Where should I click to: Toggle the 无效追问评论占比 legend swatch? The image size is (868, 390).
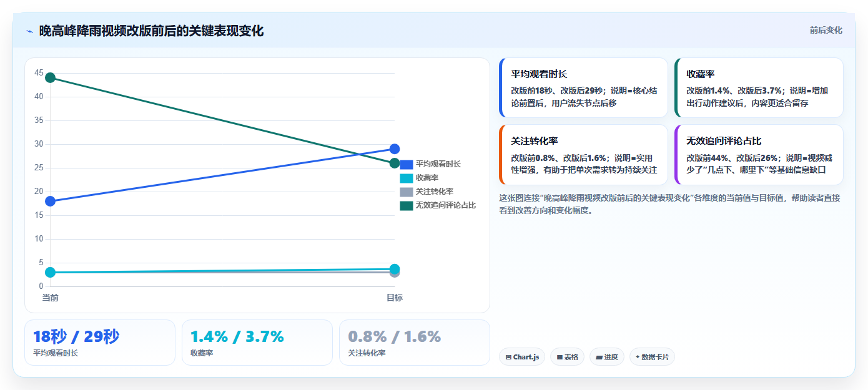406,205
